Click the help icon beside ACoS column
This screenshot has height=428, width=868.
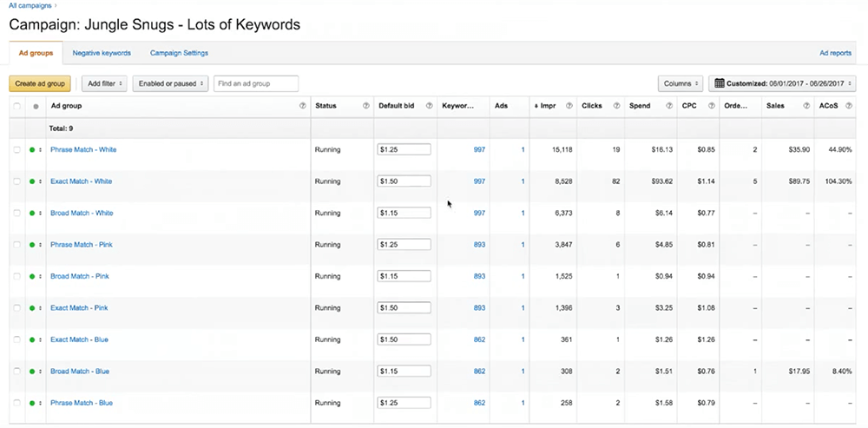[849, 106]
